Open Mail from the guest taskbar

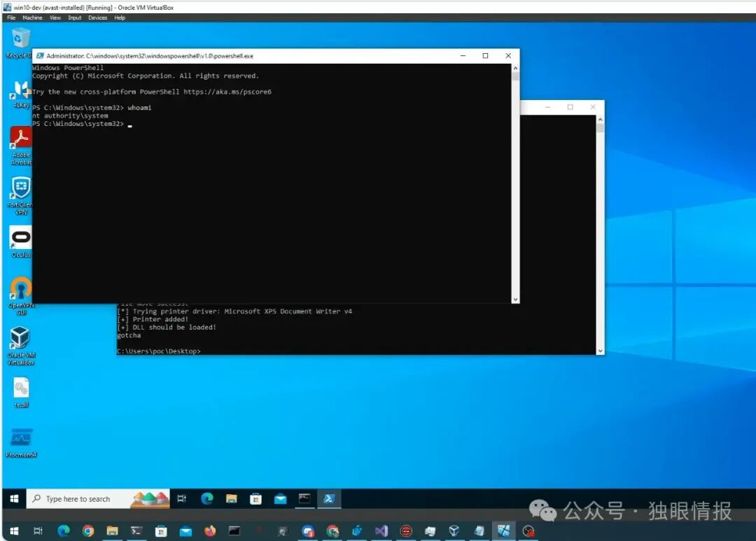point(280,498)
